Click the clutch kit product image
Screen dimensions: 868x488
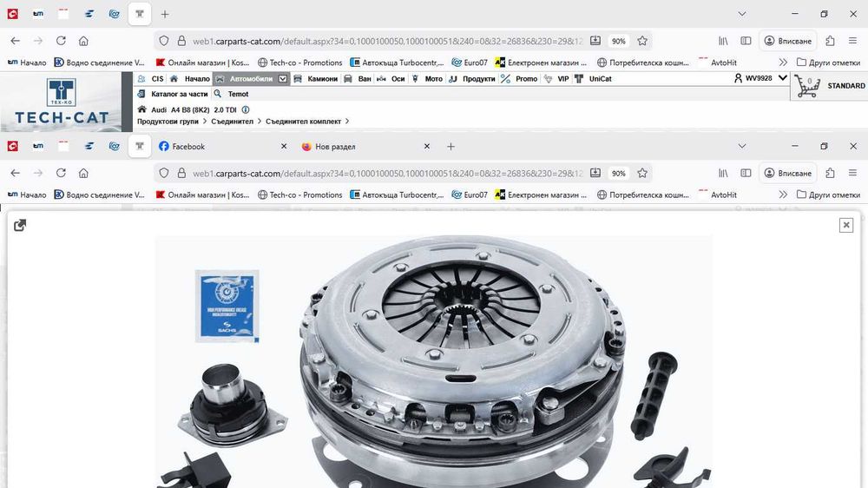(433, 362)
